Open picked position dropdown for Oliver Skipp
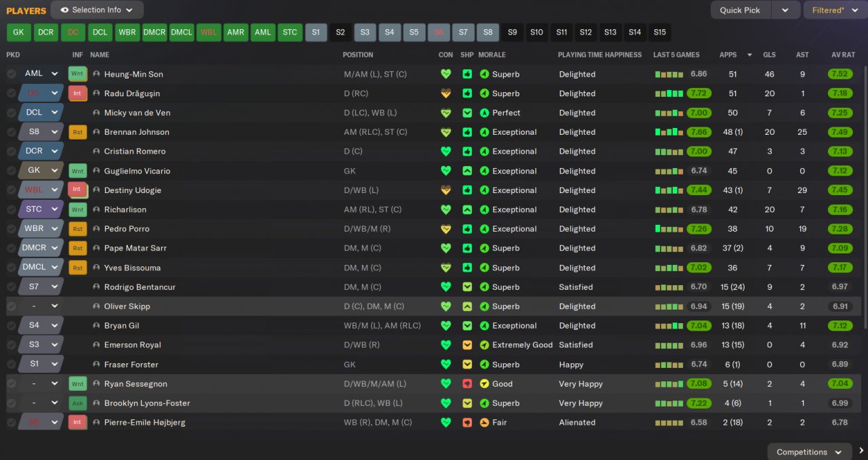868x460 pixels. [42, 306]
